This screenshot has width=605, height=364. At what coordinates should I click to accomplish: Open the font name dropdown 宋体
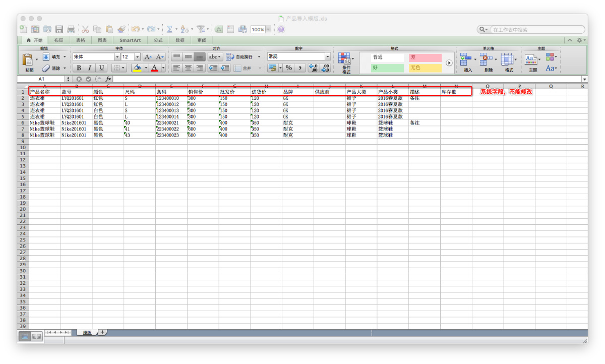tap(117, 57)
